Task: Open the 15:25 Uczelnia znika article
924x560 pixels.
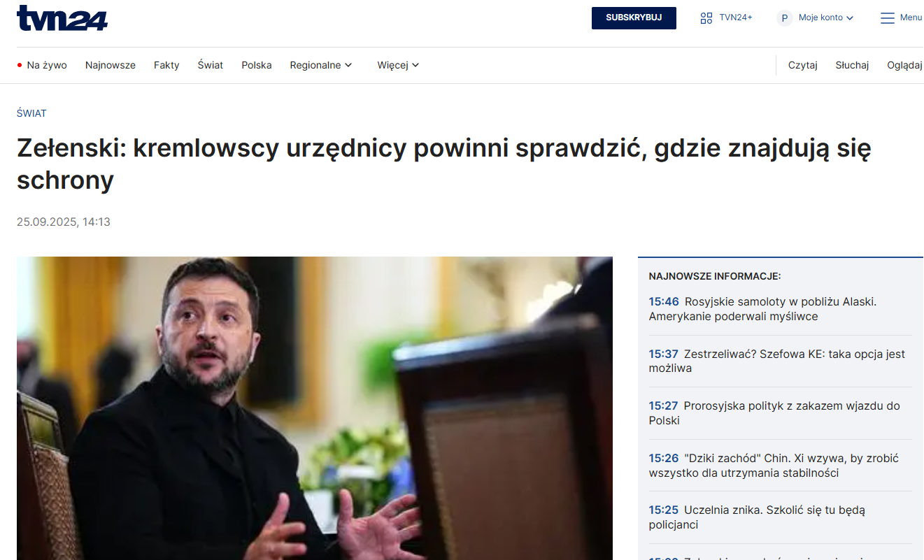Action: tap(757, 517)
